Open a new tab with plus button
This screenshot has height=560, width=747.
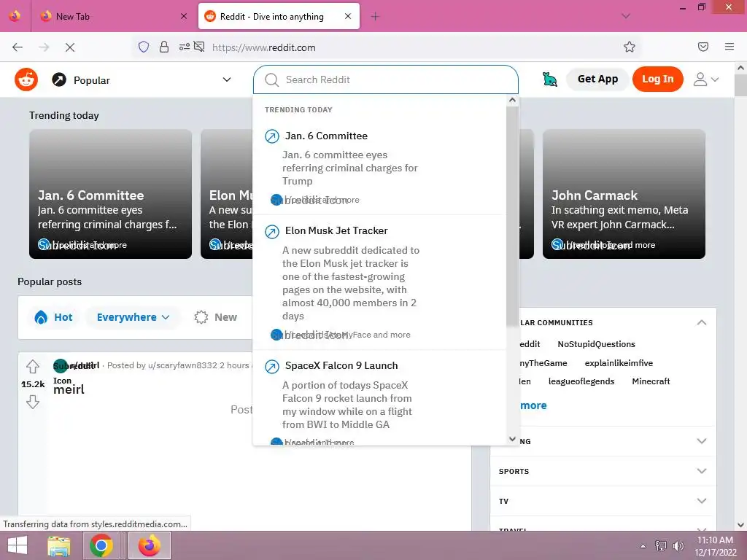(x=375, y=17)
